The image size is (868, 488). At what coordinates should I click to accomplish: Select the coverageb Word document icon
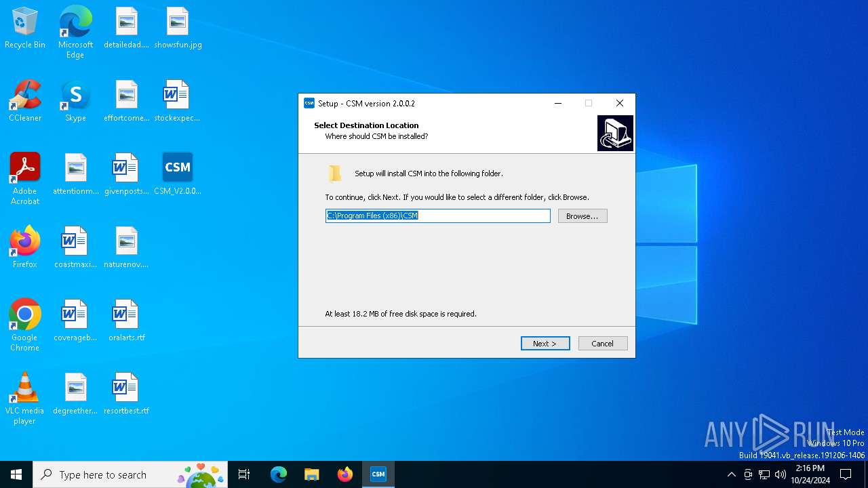pyautogui.click(x=75, y=321)
